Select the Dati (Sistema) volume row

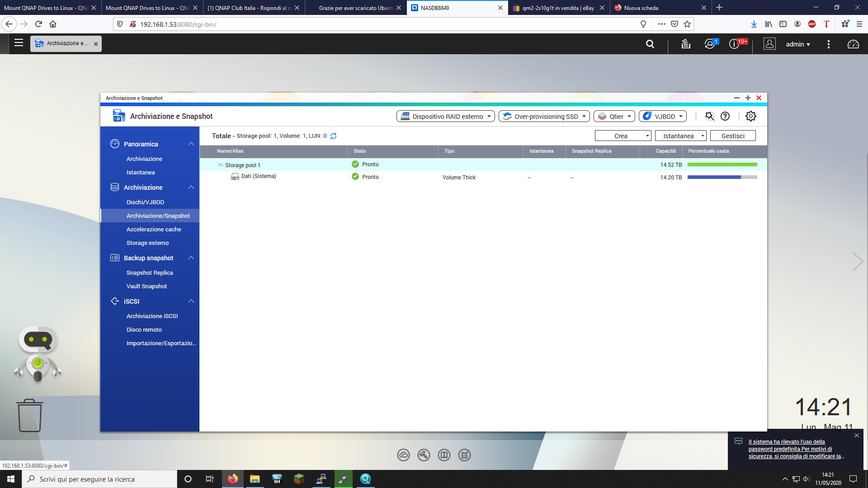tap(259, 176)
